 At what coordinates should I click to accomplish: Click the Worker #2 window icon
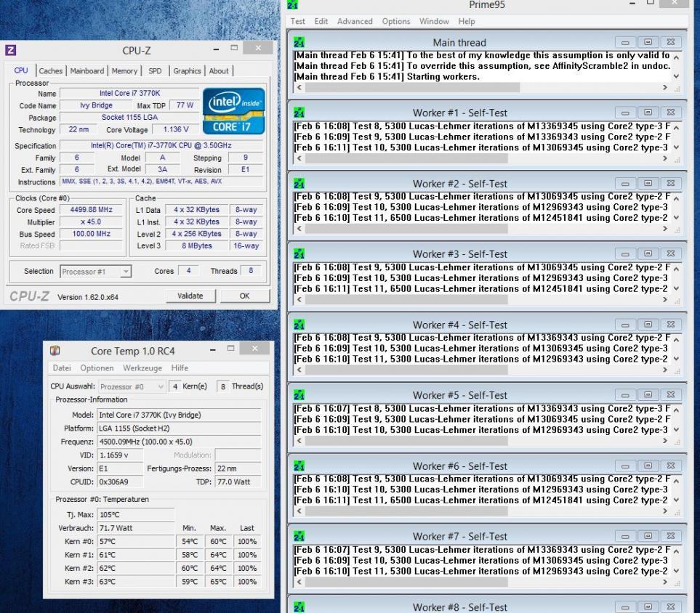click(x=299, y=183)
